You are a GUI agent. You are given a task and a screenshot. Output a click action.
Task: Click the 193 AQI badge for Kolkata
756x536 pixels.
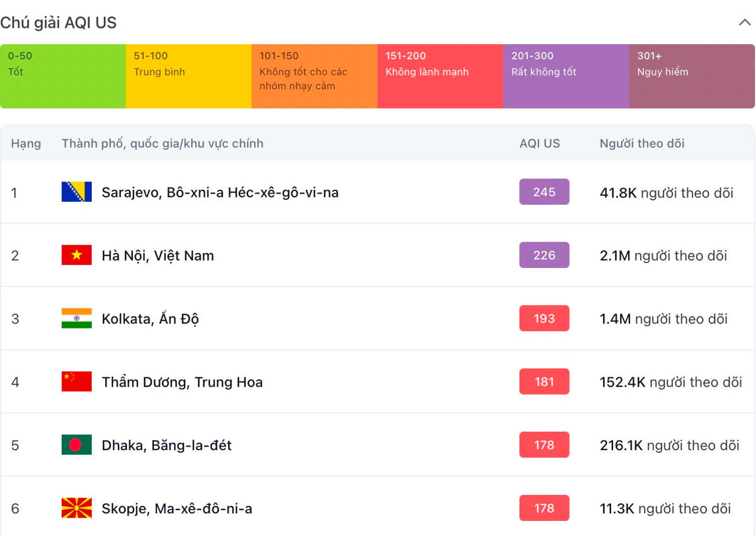(x=544, y=318)
